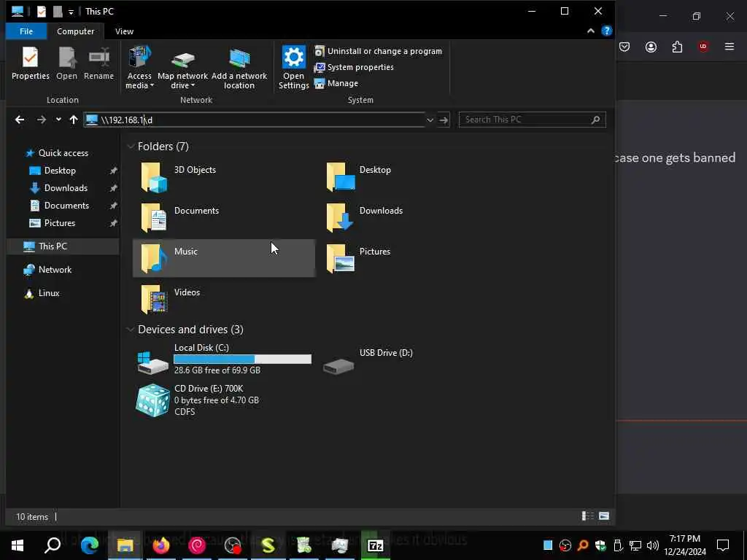Click the Go to address arrow

444,120
